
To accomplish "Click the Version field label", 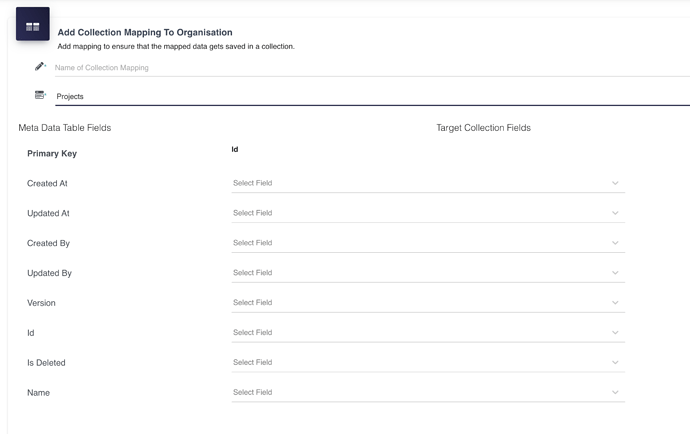I will point(41,303).
